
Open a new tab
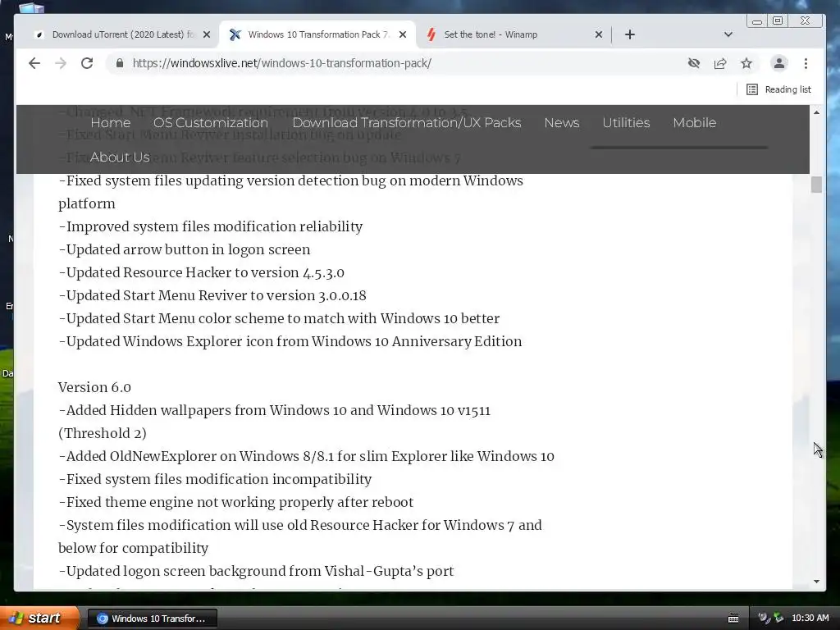click(x=630, y=34)
